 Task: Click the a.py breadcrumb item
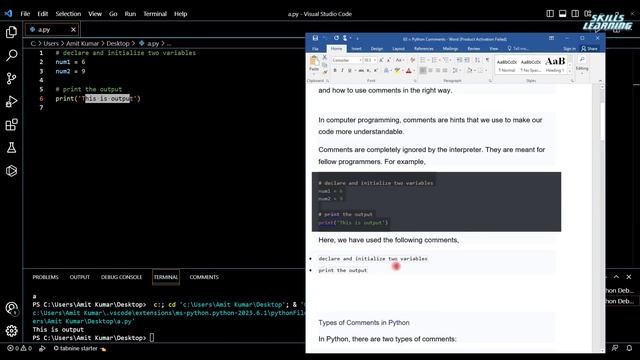tap(149, 43)
